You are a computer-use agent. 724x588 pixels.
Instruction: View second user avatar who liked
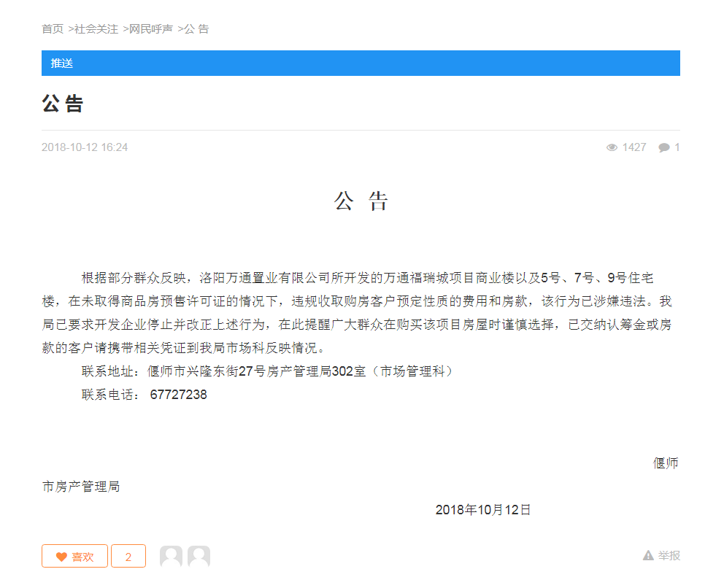[199, 556]
